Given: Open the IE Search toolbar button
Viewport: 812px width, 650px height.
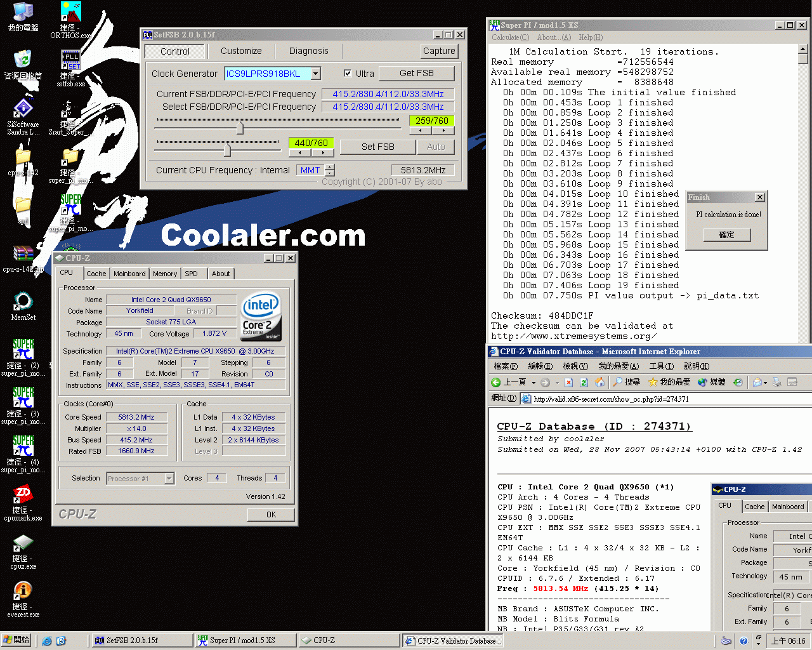Looking at the screenshot, I should tap(627, 382).
